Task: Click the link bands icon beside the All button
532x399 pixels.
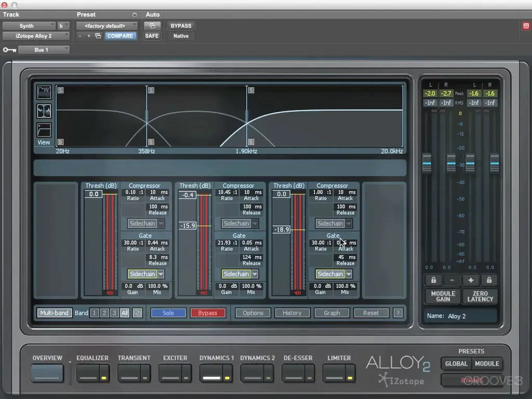Action: pyautogui.click(x=137, y=313)
